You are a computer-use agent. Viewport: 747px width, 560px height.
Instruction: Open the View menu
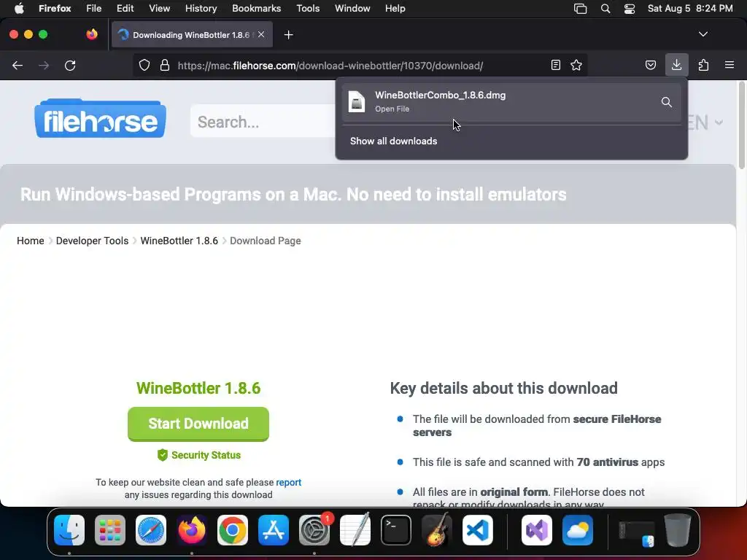tap(159, 8)
